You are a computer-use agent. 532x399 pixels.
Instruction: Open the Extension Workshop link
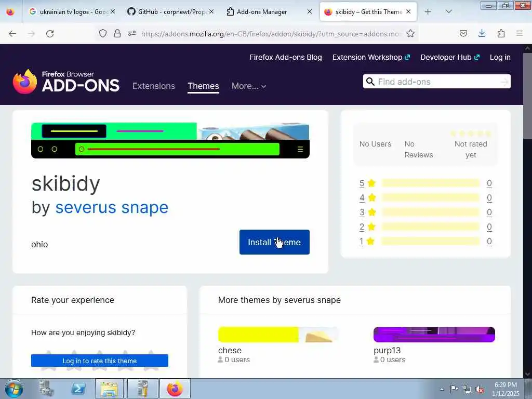coord(371,57)
